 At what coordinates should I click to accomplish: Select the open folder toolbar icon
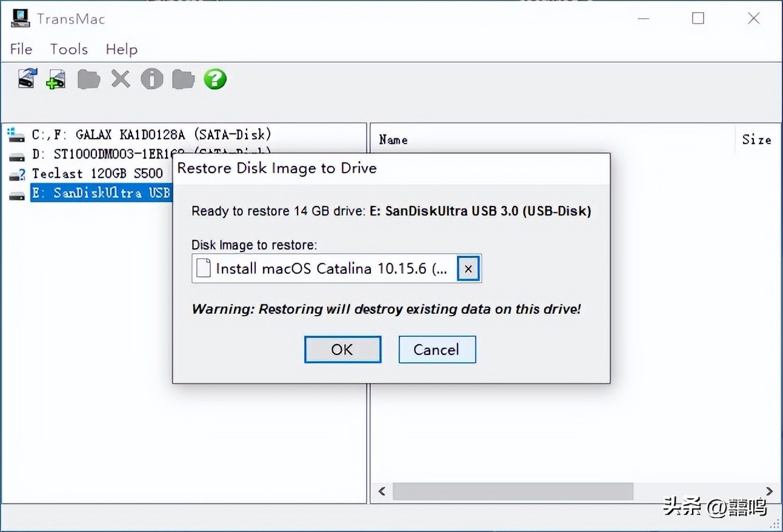click(x=88, y=79)
